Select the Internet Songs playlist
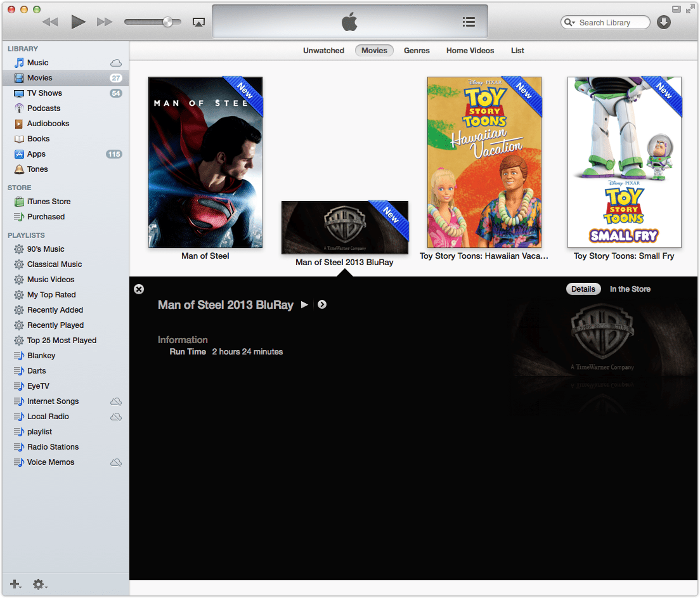Viewport: 700px width, 598px height. 65,401
